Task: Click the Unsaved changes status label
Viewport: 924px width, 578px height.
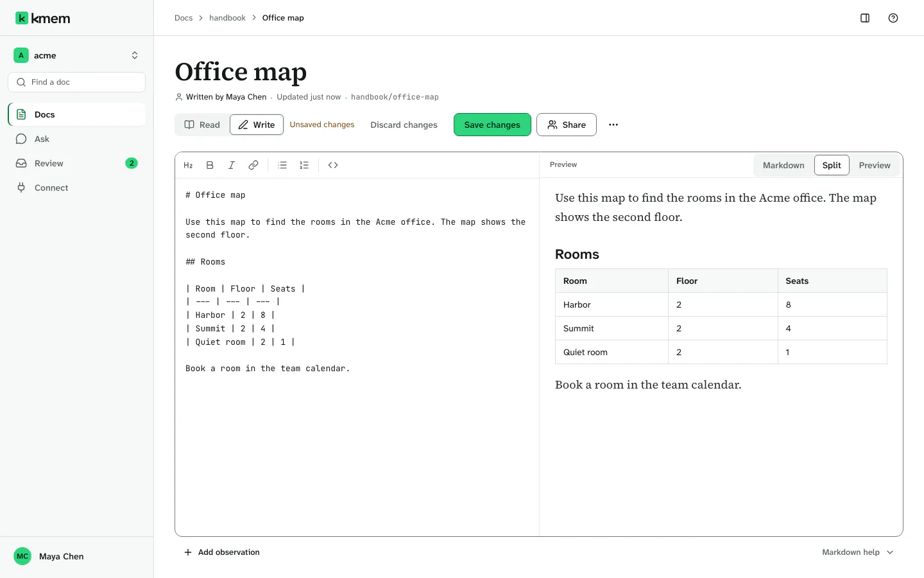Action: click(322, 125)
